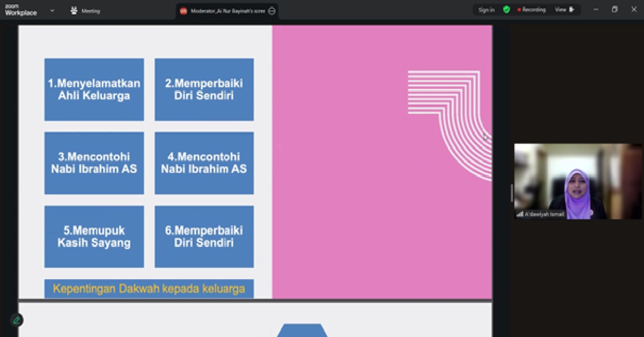Open the green encryption shield icon
This screenshot has height=337, width=644.
tap(506, 10)
